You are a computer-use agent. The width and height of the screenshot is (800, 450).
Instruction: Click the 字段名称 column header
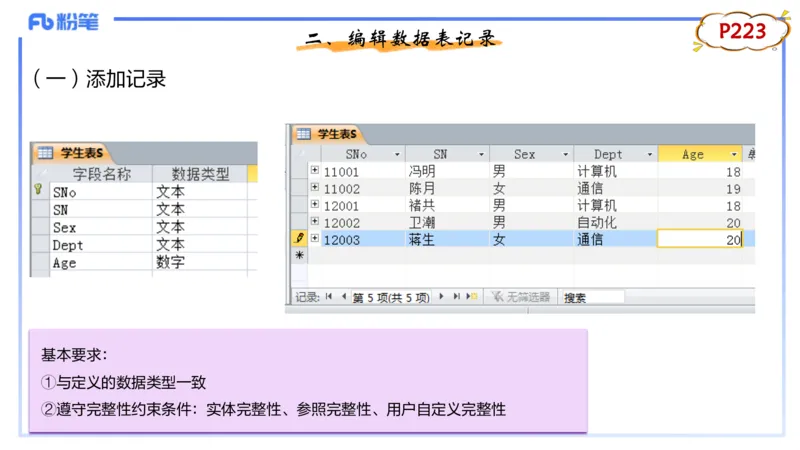click(x=101, y=174)
